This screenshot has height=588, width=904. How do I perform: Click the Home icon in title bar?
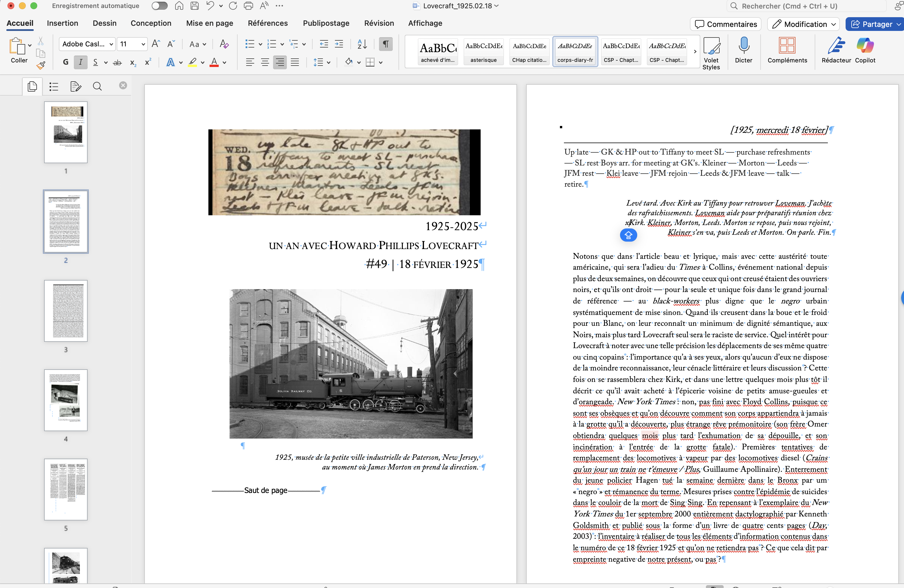point(179,6)
